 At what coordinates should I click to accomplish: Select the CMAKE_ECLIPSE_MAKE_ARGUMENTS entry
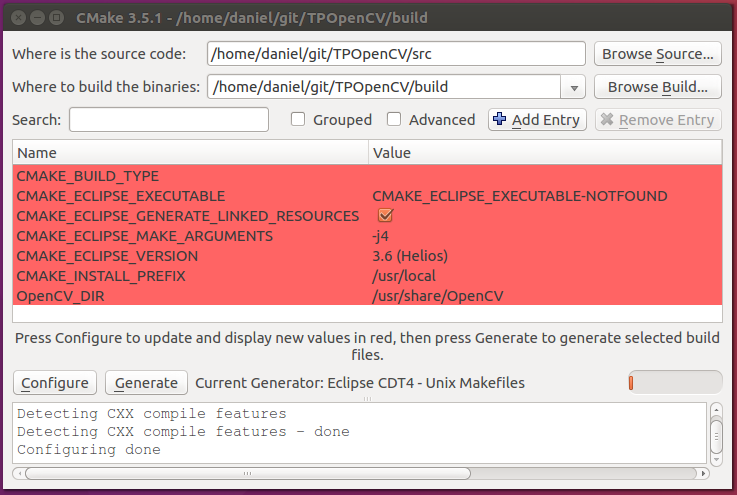144,236
